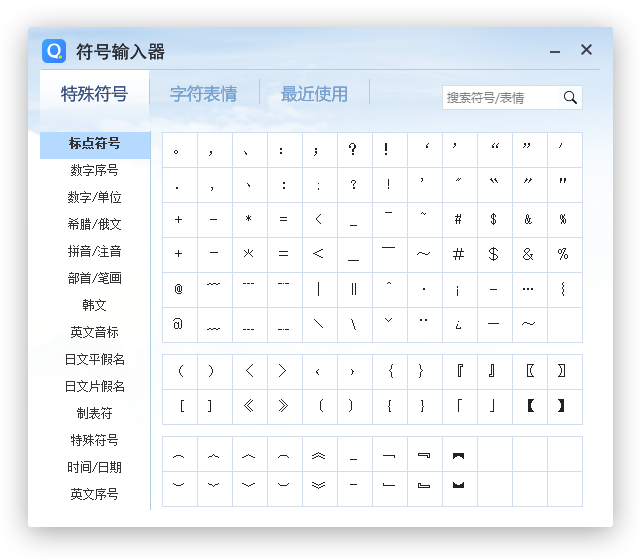Viewport: 641px width, 560px height.
Task: Insert the left corner bracket 「
Action: (x=460, y=406)
